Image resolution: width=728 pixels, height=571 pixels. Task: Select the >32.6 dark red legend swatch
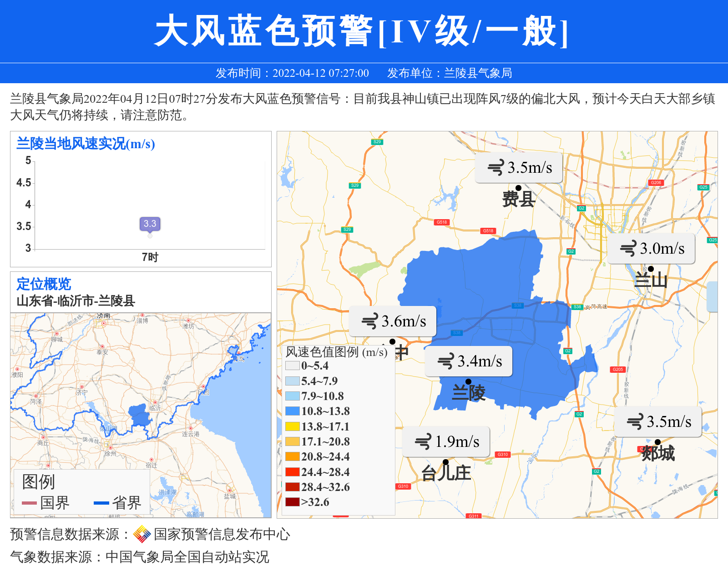292,502
